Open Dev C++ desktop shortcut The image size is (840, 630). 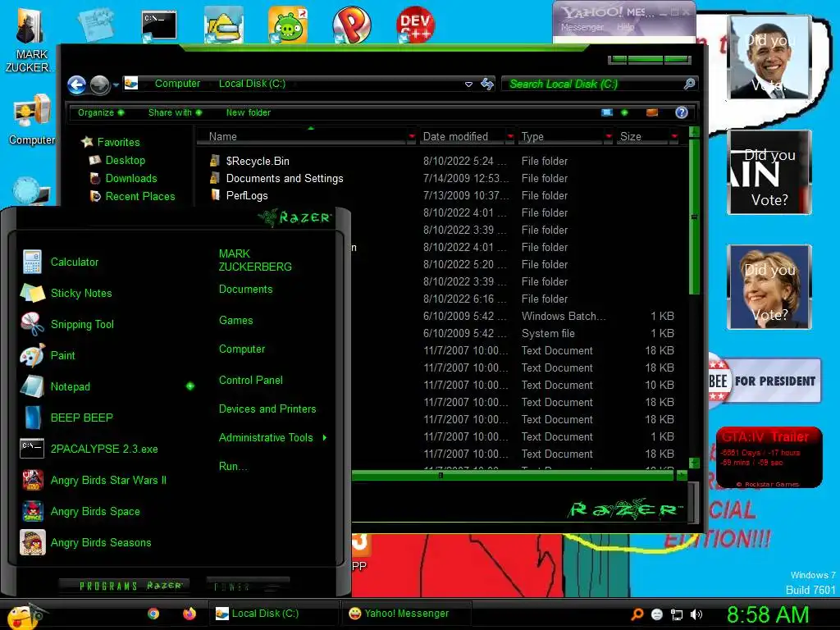coord(415,25)
